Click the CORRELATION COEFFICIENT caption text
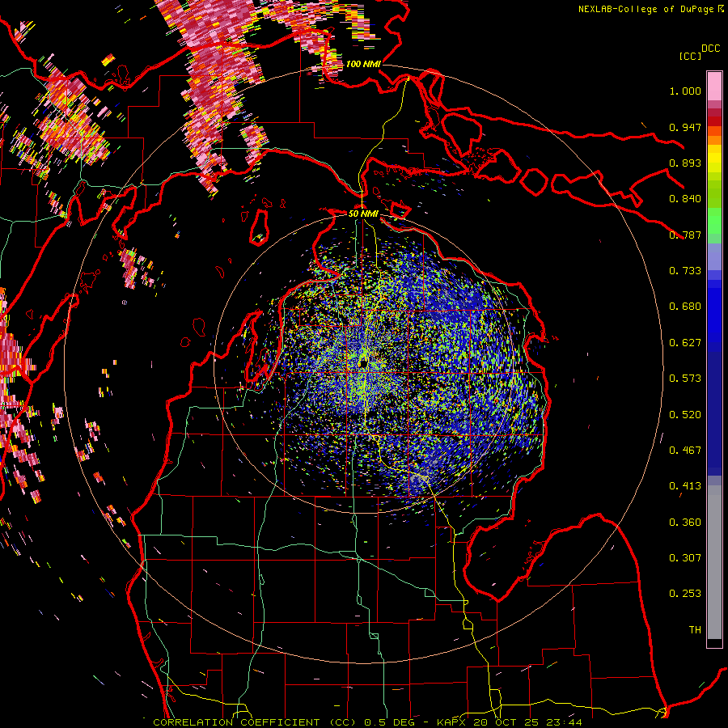The image size is (728, 728). (x=236, y=722)
